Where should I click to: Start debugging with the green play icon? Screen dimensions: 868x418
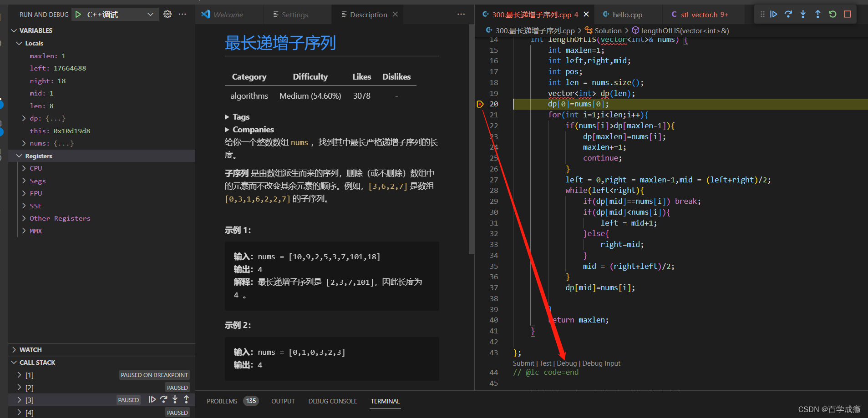click(x=78, y=15)
